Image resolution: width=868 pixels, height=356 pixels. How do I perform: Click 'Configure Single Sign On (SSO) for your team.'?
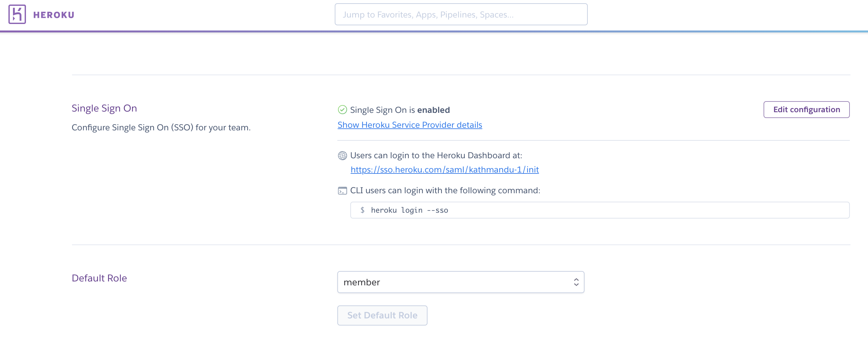tap(161, 128)
